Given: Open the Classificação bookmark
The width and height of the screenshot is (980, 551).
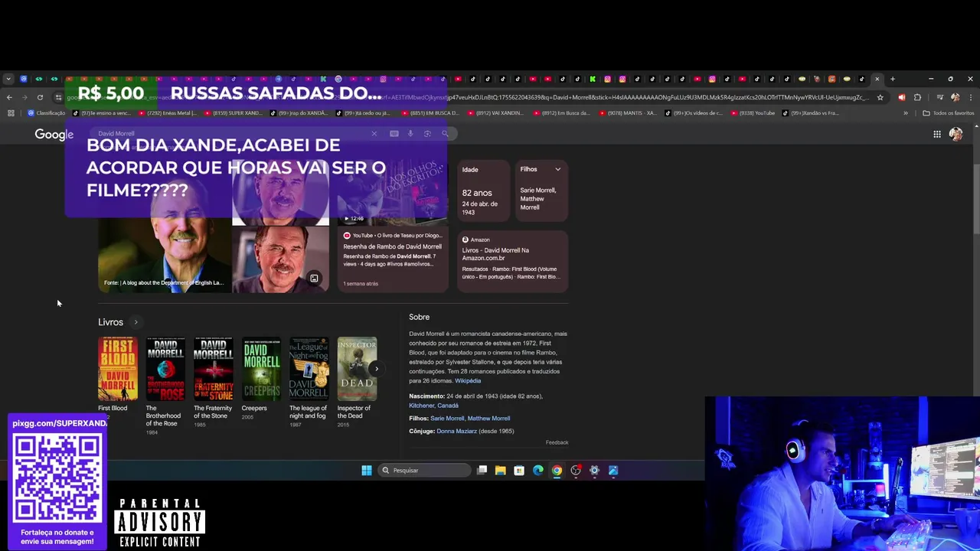Looking at the screenshot, I should click(x=46, y=113).
